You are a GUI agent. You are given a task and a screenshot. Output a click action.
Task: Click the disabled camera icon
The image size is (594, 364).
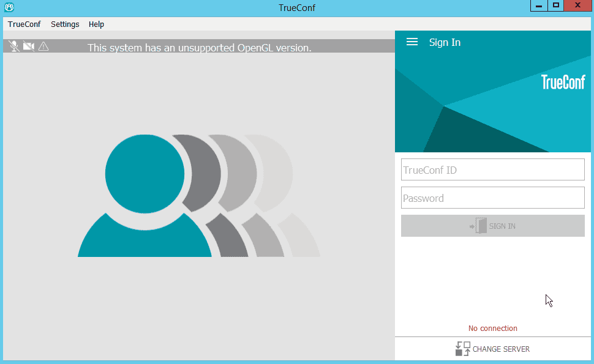tap(29, 46)
